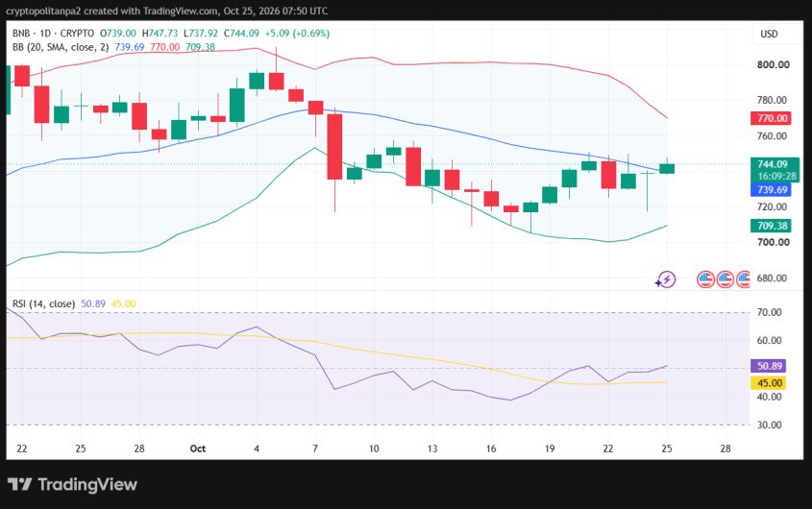The image size is (812, 509).
Task: Click the middle US flag event icon
Action: tap(725, 279)
